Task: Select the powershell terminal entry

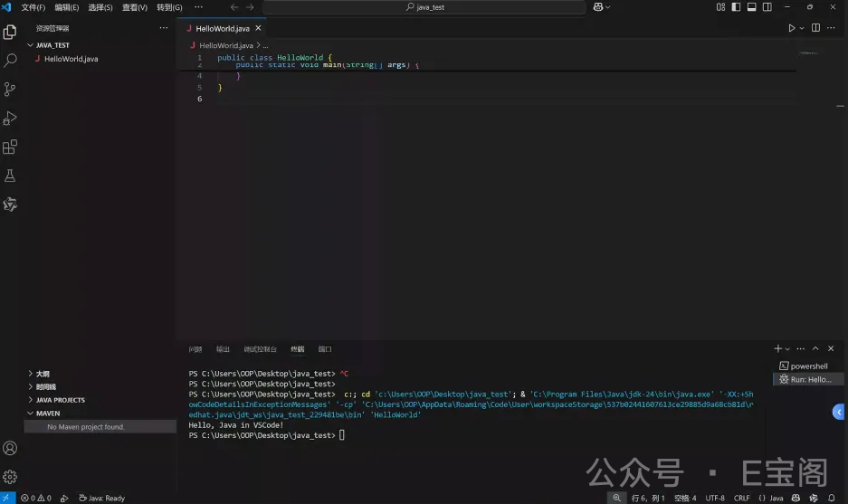Action: 808,366
